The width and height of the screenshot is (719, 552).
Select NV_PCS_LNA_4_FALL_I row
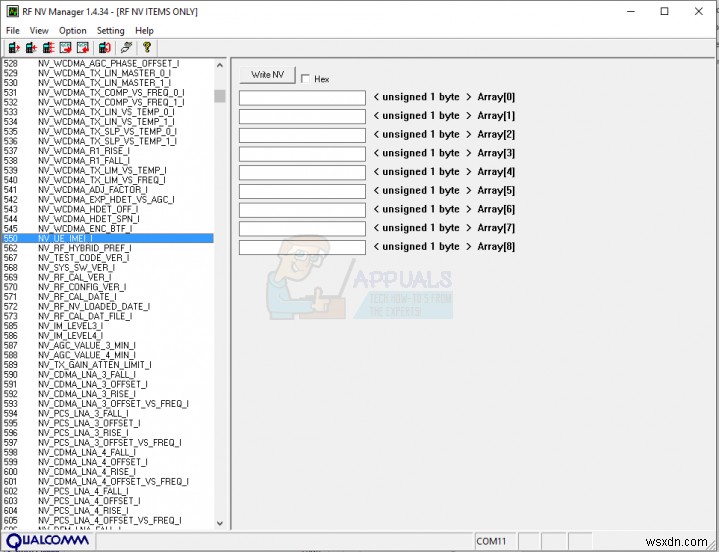(108, 491)
